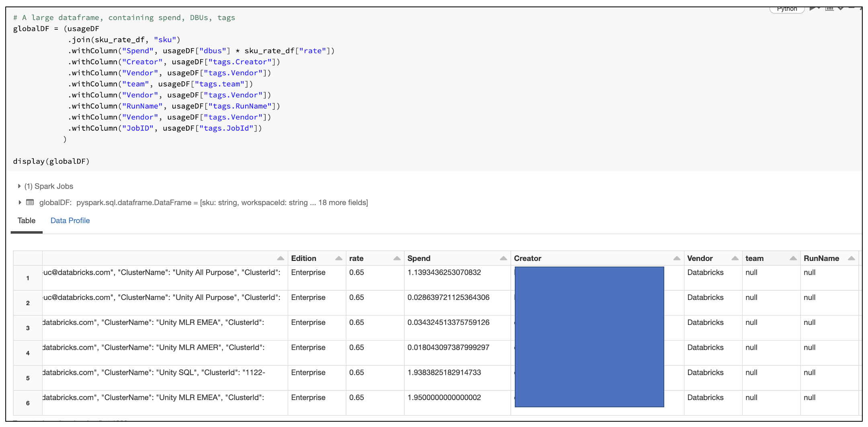Click the withColumn "team" code line

pyautogui.click(x=160, y=84)
